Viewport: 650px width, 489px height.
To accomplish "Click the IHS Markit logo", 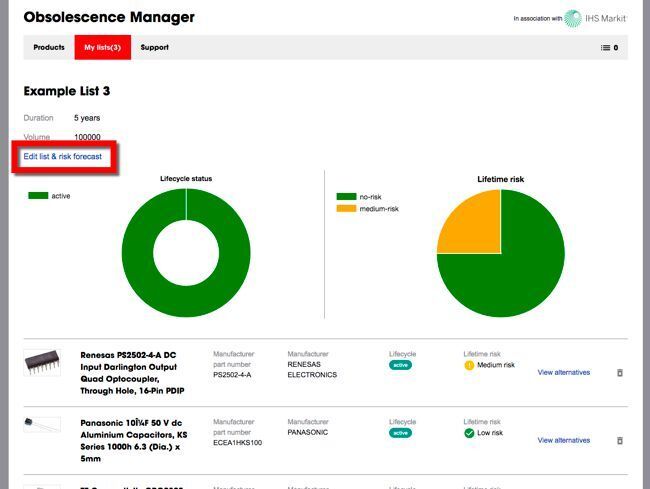I will [595, 18].
